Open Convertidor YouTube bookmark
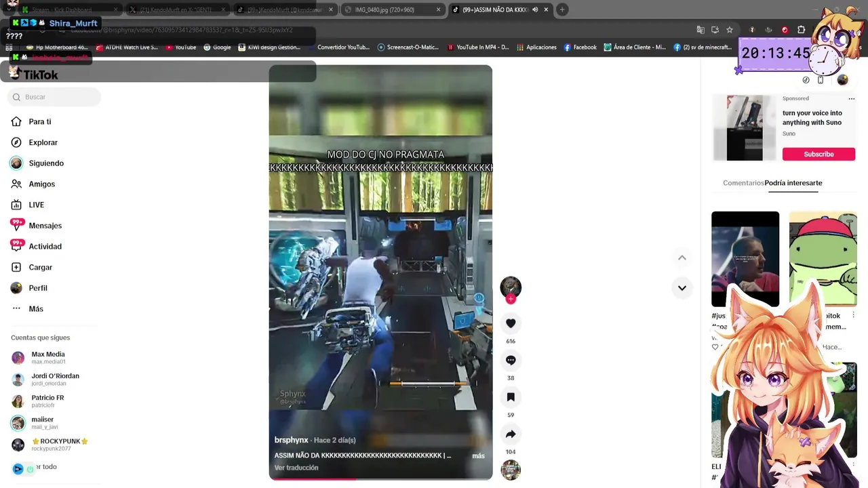The width and height of the screenshot is (868, 488). point(339,47)
